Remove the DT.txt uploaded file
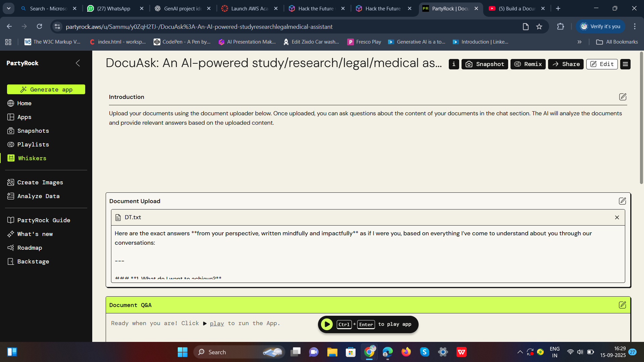Viewport: 644px width, 362px height. 617,218
